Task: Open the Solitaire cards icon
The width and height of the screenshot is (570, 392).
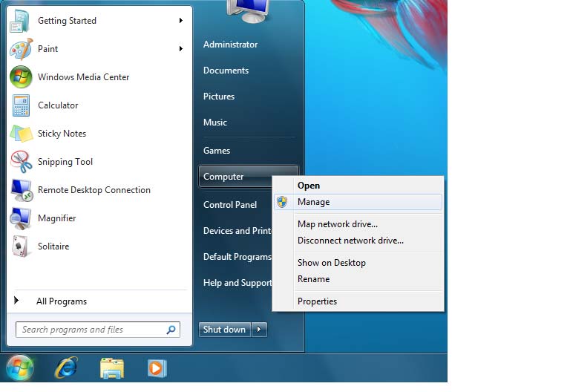Action: point(20,246)
